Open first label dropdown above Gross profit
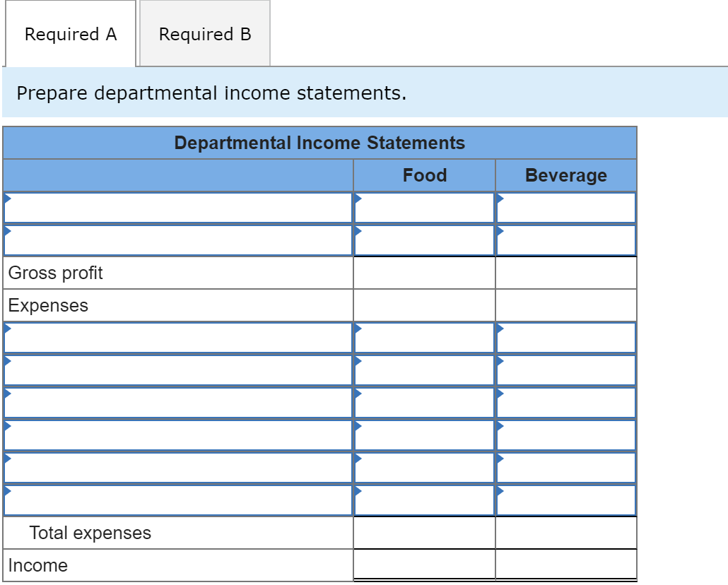The height and width of the screenshot is (585, 728). pos(178,208)
